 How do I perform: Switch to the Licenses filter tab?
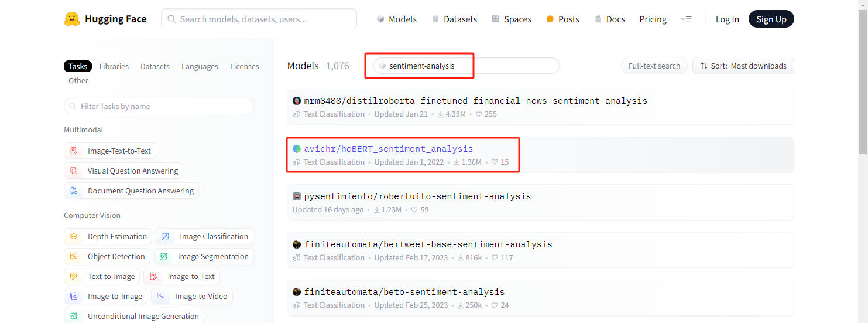(x=245, y=66)
